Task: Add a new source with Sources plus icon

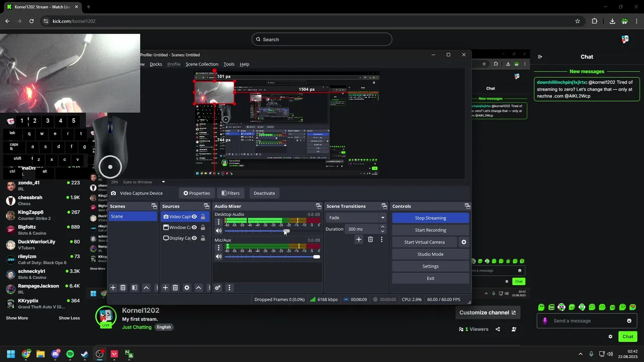Action: tap(165, 288)
